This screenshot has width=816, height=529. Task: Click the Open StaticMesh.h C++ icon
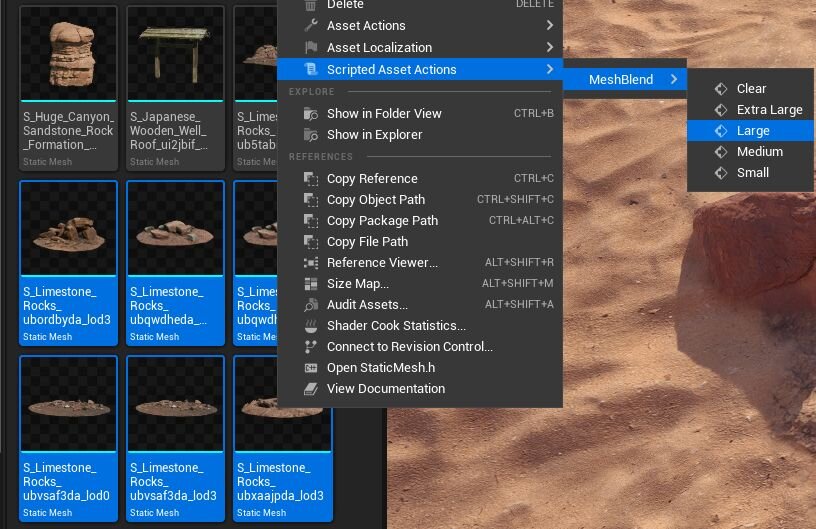pyautogui.click(x=311, y=368)
